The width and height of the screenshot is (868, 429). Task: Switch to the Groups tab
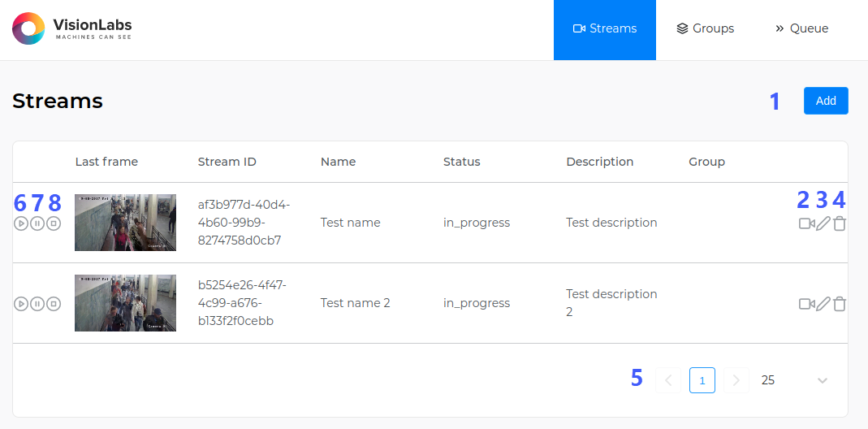[x=705, y=28]
